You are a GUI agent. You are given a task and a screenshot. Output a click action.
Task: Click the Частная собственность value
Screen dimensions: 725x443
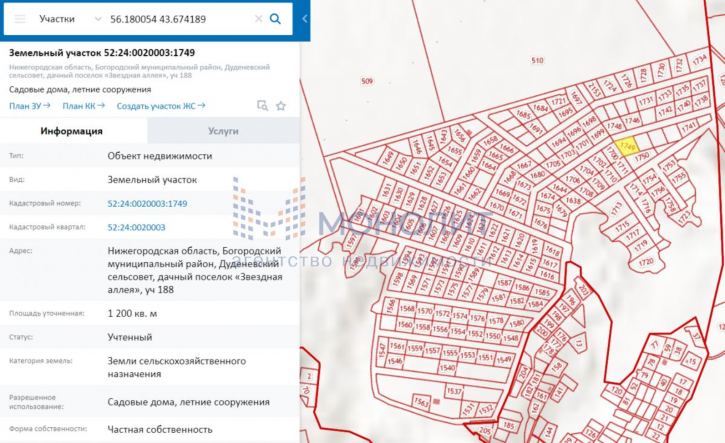[x=160, y=430]
